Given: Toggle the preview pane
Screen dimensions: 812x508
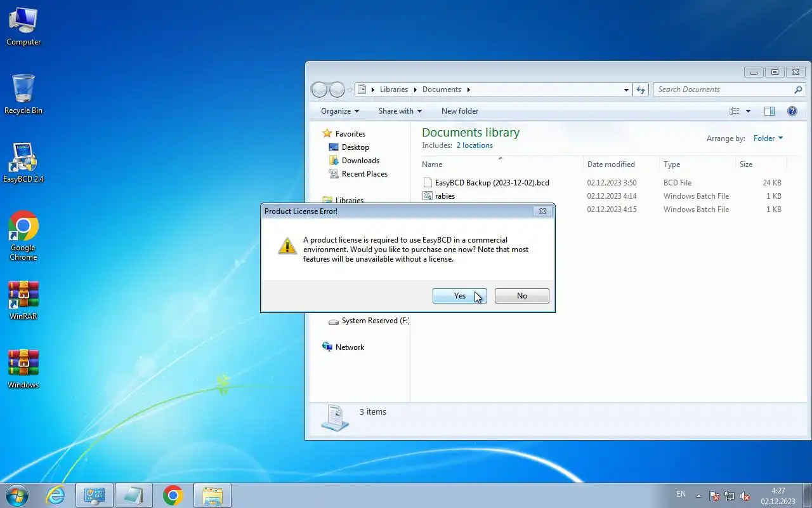Looking at the screenshot, I should (x=769, y=111).
